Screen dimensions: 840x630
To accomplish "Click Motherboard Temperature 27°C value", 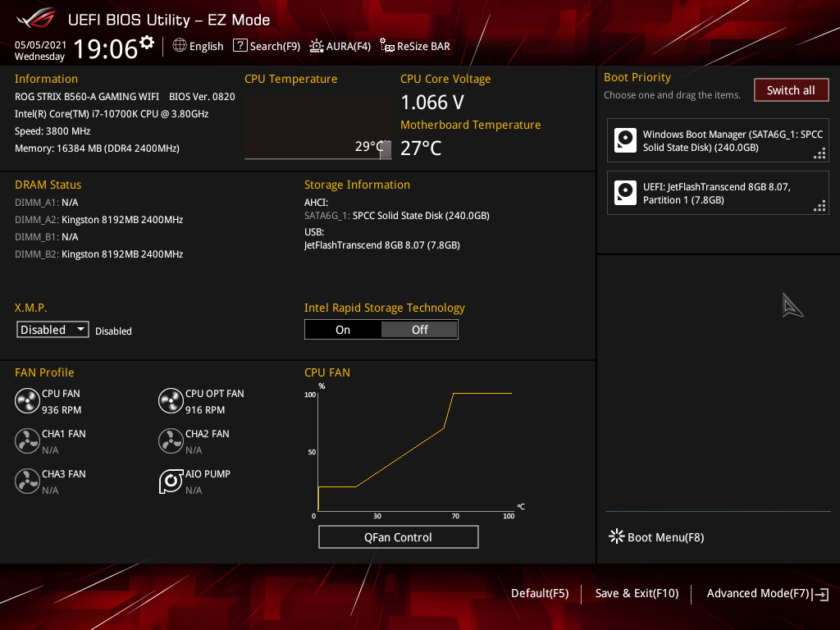I will coord(421,148).
